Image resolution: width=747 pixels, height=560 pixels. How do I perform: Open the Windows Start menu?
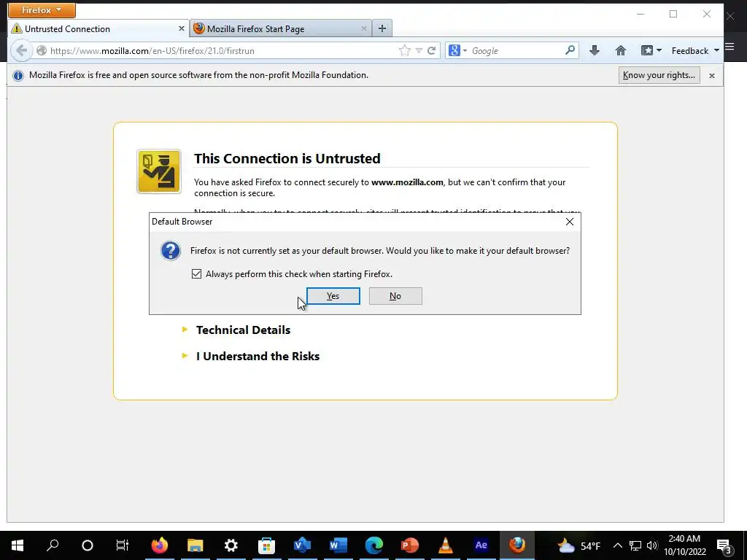[x=18, y=545]
